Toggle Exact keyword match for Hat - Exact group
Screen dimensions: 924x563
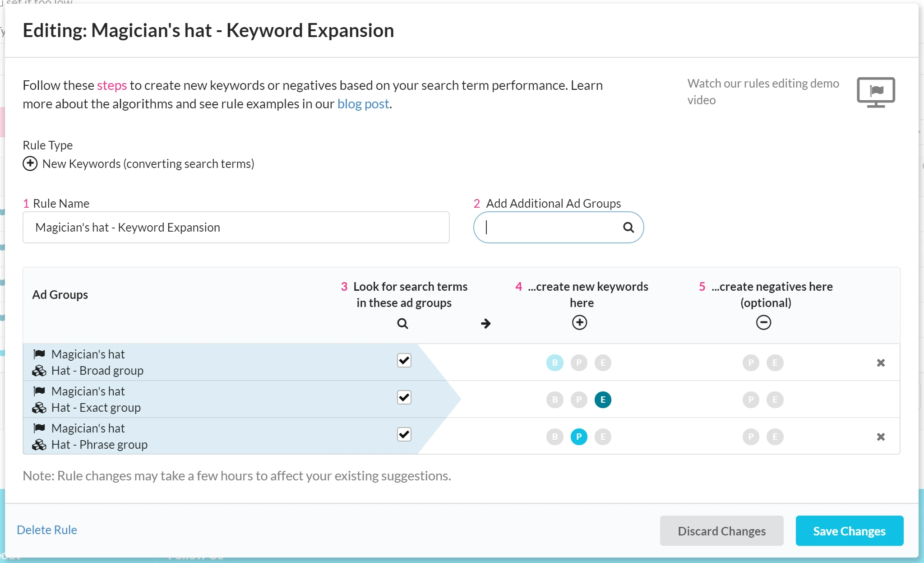(x=602, y=400)
